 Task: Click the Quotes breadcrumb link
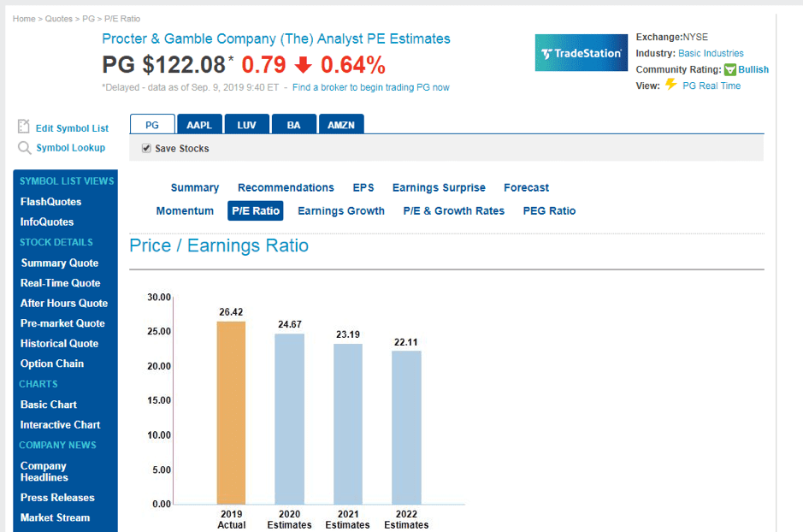click(x=59, y=19)
